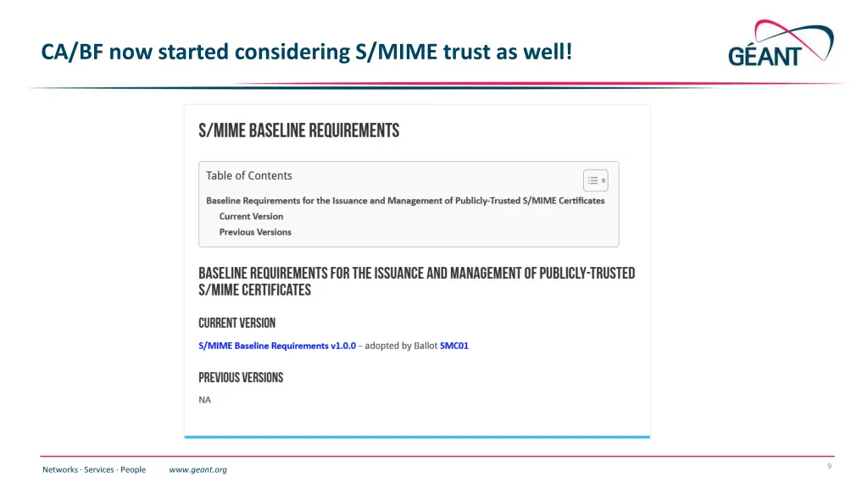Toggle the Table of Contents list button
Image resolution: width=868 pixels, height=488 pixels.
tap(595, 180)
